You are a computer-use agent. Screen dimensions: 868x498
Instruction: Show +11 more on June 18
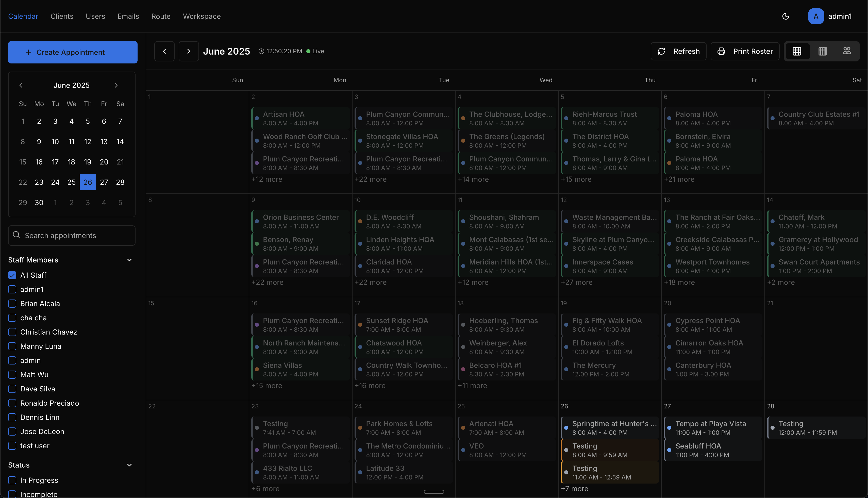pos(472,386)
